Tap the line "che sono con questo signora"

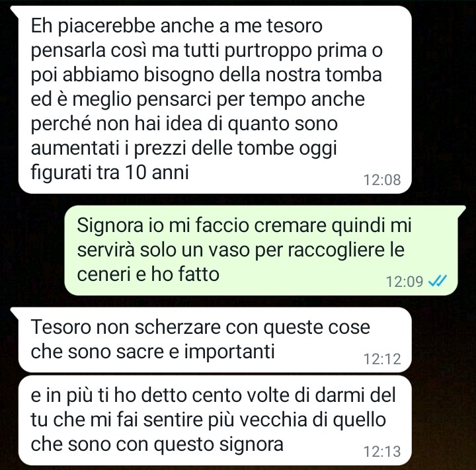click(157, 444)
